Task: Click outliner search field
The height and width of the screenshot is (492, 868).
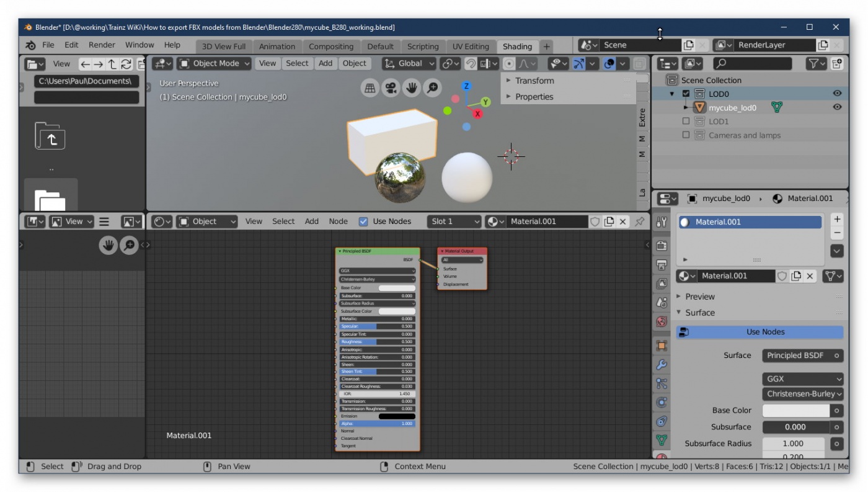Action: 753,63
